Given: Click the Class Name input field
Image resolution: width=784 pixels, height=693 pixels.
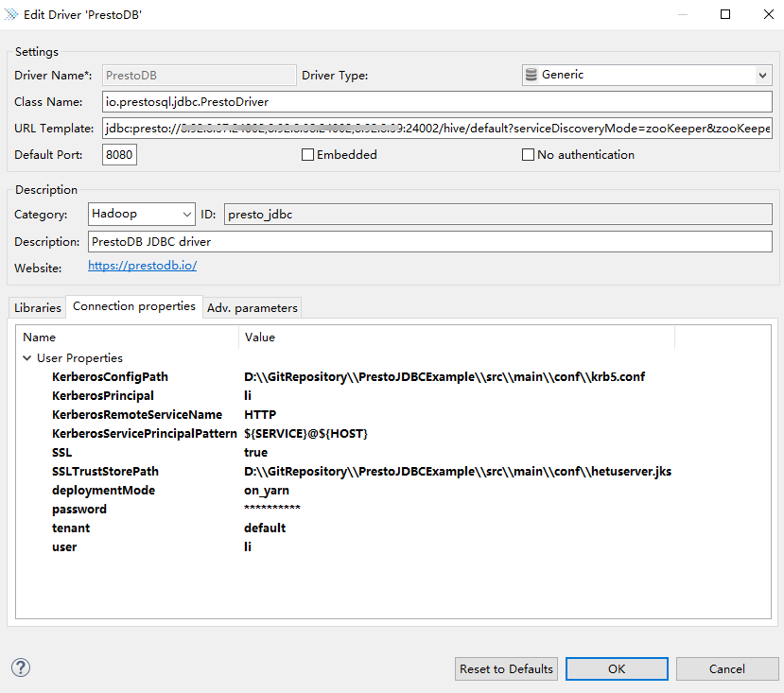Looking at the screenshot, I should coord(437,102).
